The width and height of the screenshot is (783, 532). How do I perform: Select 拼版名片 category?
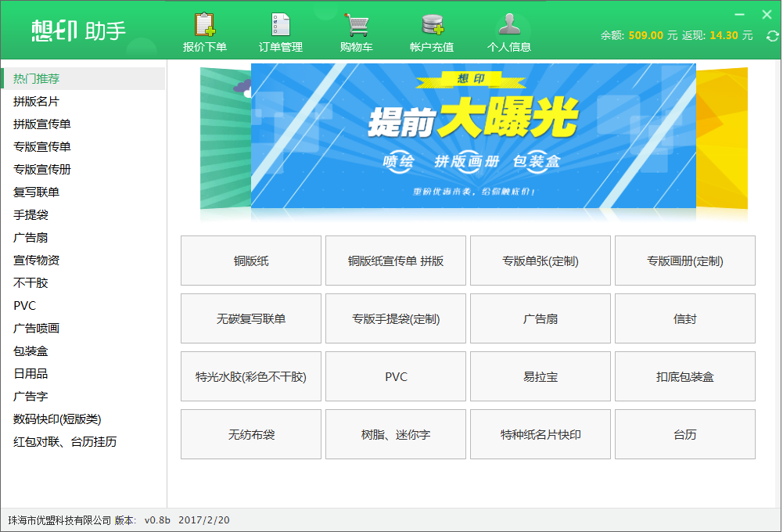(84, 102)
